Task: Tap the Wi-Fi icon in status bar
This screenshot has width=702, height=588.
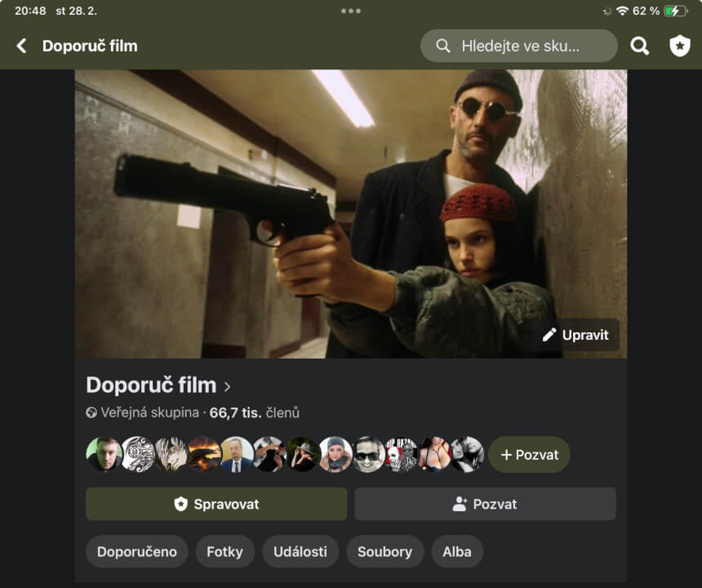Action: [622, 11]
